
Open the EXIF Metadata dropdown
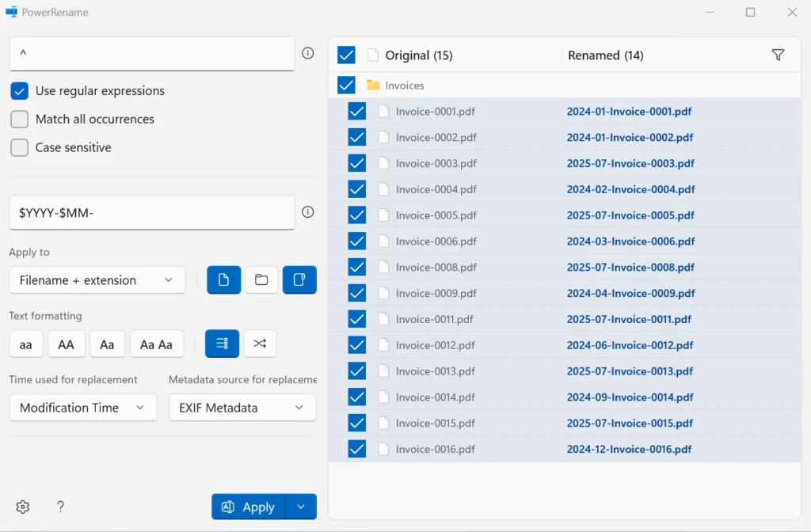coord(242,408)
